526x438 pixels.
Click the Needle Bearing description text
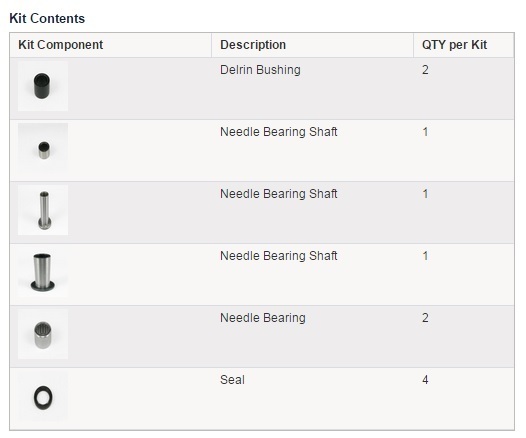coord(263,318)
